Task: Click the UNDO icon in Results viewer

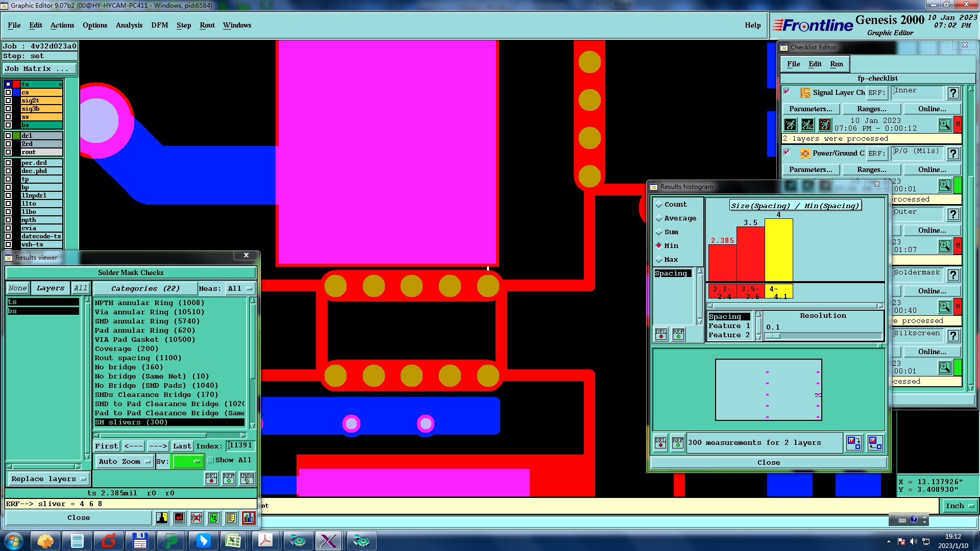Action: coord(247,479)
